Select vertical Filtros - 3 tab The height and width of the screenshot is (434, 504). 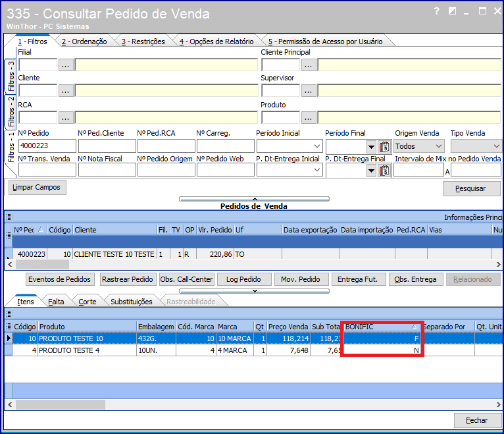tap(11, 76)
